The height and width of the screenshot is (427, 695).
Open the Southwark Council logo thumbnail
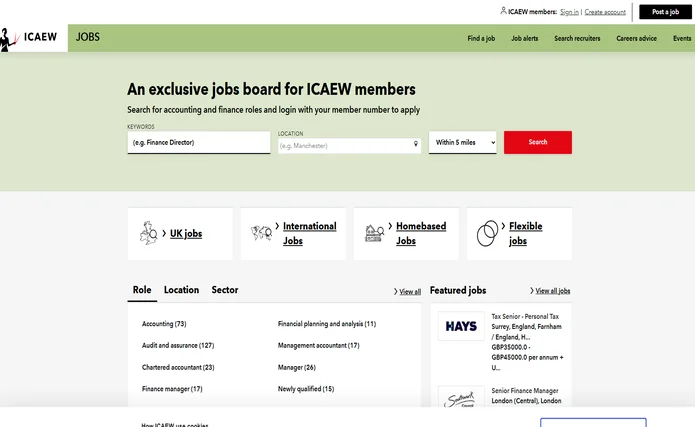pos(461,397)
